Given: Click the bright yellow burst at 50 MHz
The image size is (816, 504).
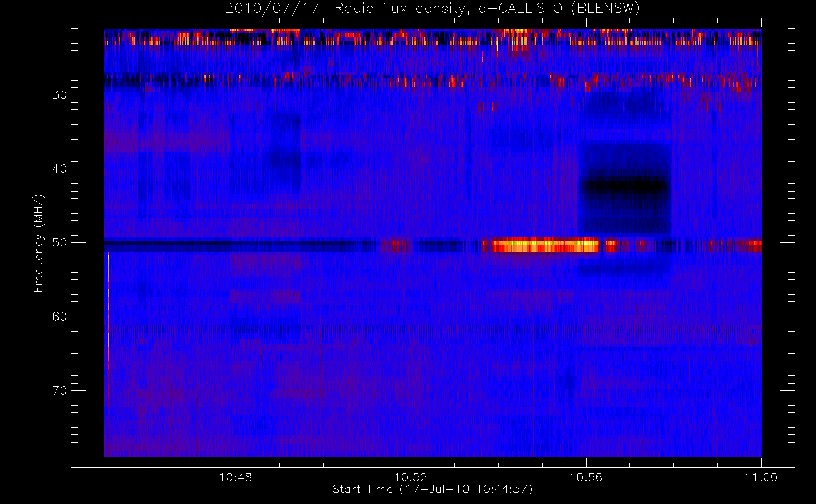Looking at the screenshot, I should (546, 245).
